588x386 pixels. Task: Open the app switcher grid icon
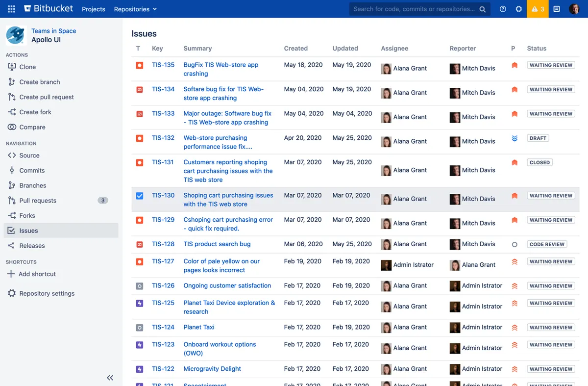tap(11, 9)
